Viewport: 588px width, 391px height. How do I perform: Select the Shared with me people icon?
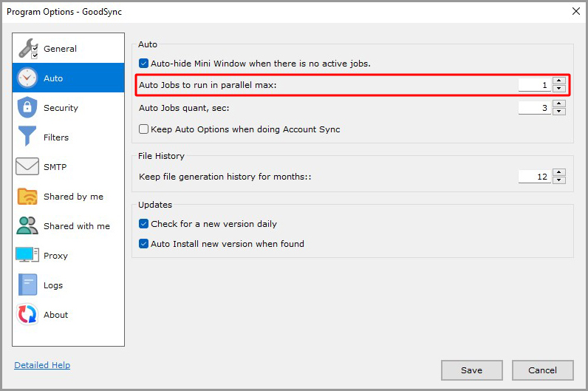tap(27, 226)
